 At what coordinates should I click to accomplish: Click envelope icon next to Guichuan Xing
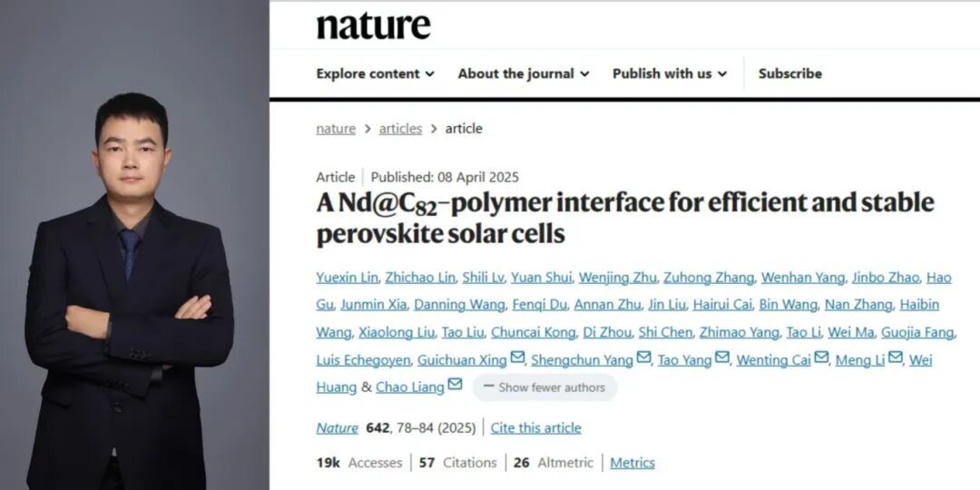click(x=517, y=358)
